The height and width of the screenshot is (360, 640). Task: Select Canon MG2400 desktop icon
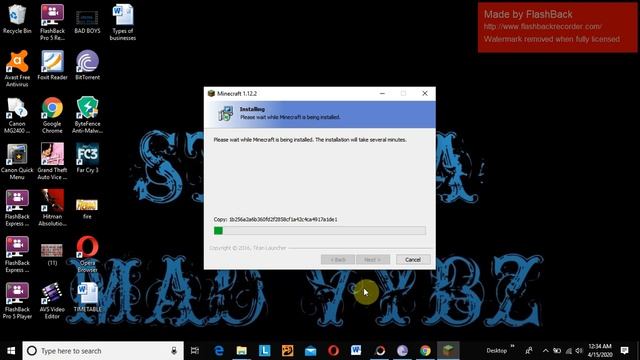pyautogui.click(x=17, y=115)
